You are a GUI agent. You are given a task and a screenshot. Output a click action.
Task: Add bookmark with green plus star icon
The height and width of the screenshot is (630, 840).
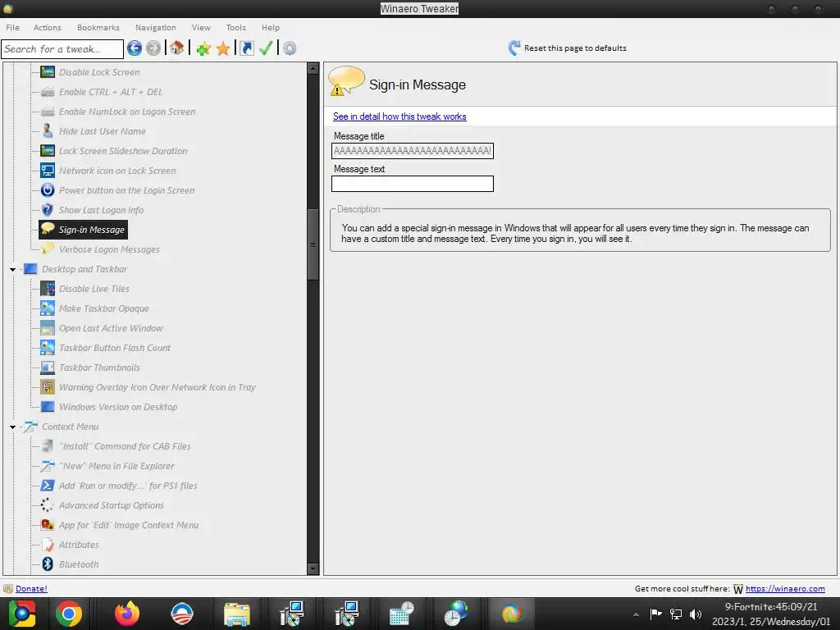point(203,48)
